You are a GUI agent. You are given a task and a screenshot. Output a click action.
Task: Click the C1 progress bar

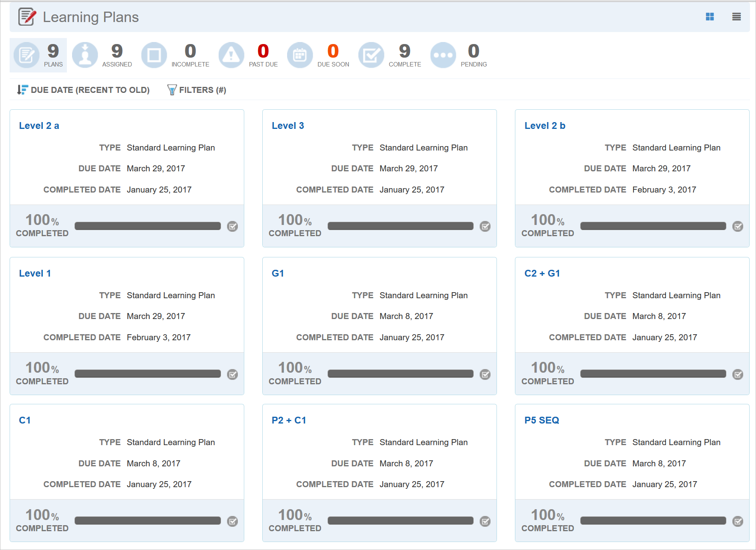(148, 521)
